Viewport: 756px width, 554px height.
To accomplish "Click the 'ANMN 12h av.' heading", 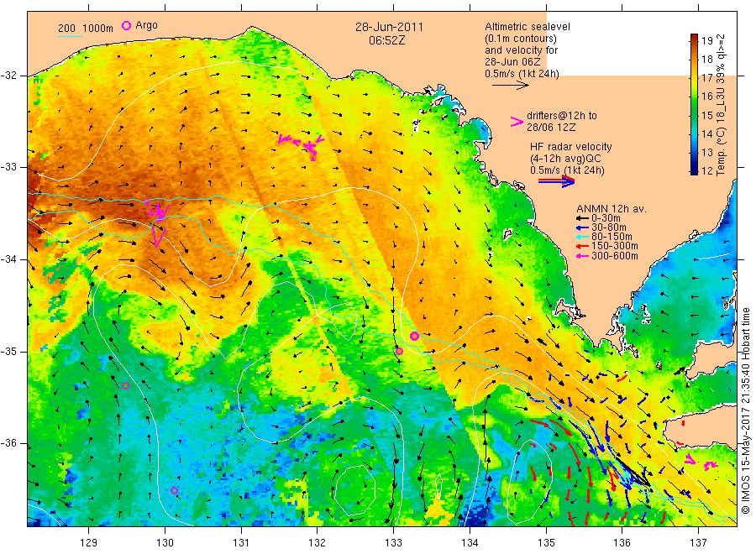I will (612, 209).
